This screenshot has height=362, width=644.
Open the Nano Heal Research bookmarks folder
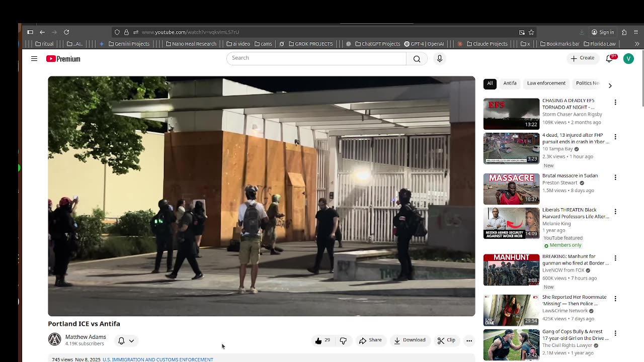(191, 44)
